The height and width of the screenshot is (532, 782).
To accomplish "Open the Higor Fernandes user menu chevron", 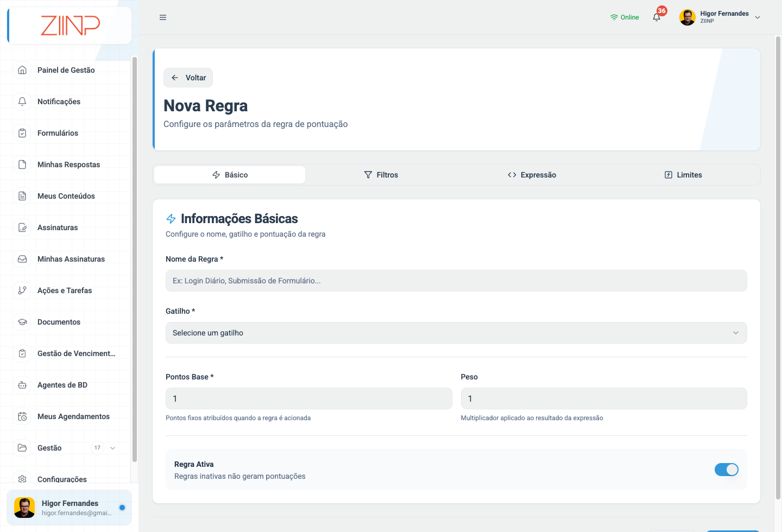I will pos(758,17).
